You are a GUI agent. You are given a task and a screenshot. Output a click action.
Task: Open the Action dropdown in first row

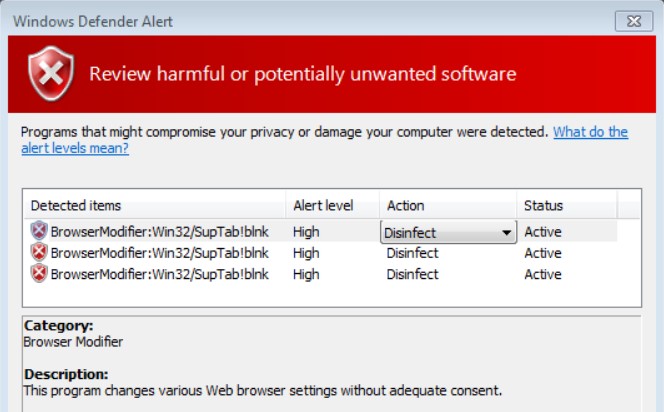506,232
